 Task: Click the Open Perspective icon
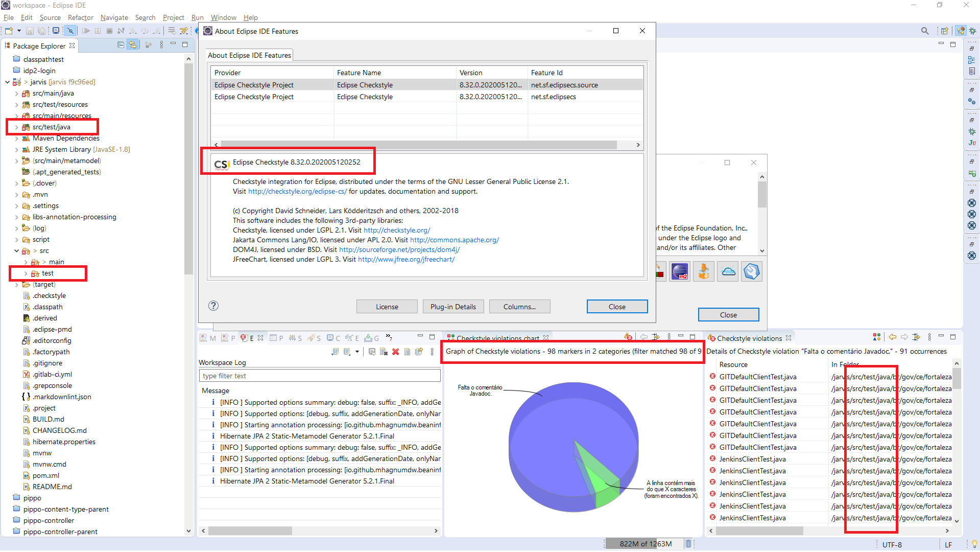(x=944, y=31)
